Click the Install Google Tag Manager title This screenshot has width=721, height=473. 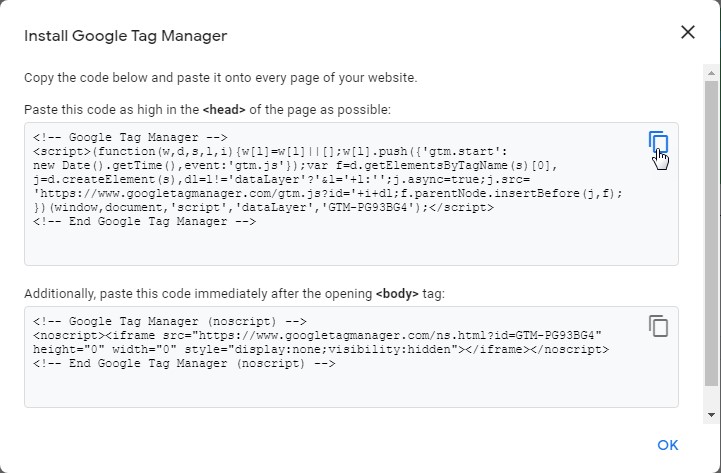pos(125,36)
